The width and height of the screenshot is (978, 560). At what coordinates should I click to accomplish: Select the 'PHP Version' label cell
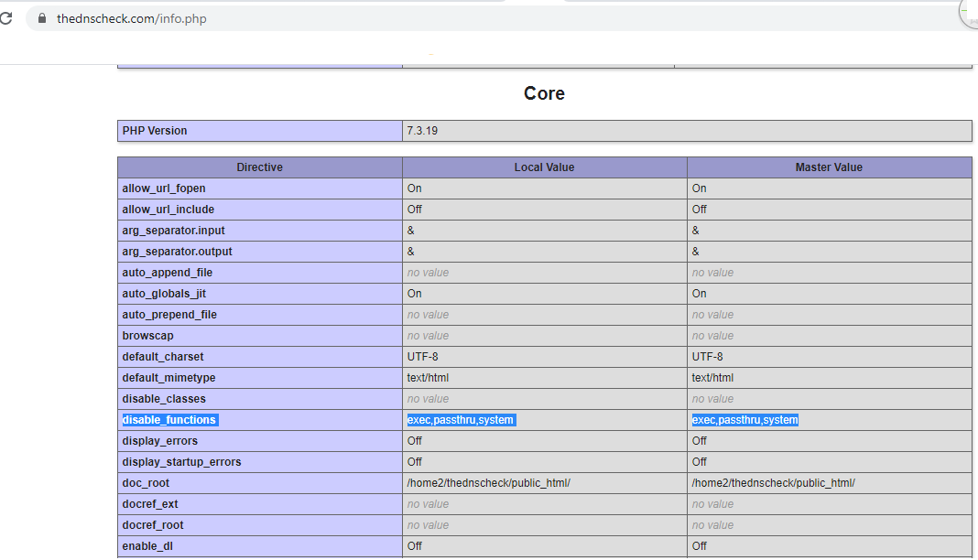(260, 131)
